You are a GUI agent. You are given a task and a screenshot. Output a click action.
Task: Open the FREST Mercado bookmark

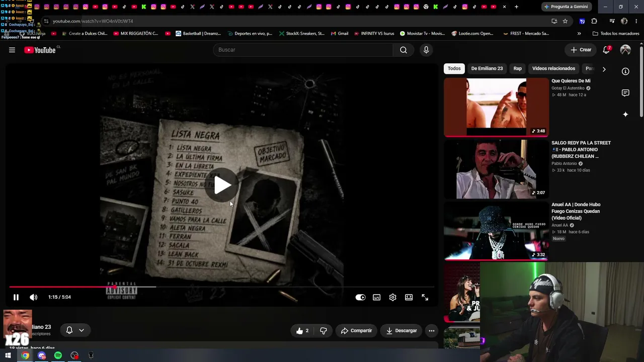click(526, 34)
